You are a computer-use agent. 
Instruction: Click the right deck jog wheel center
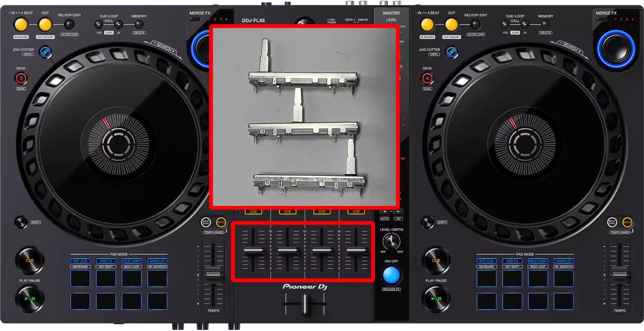pyautogui.click(x=525, y=144)
